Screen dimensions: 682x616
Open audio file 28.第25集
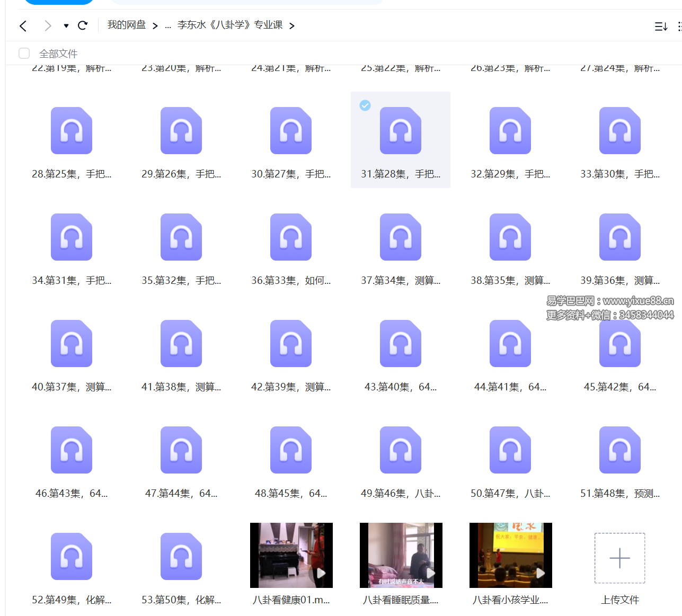tap(72, 131)
